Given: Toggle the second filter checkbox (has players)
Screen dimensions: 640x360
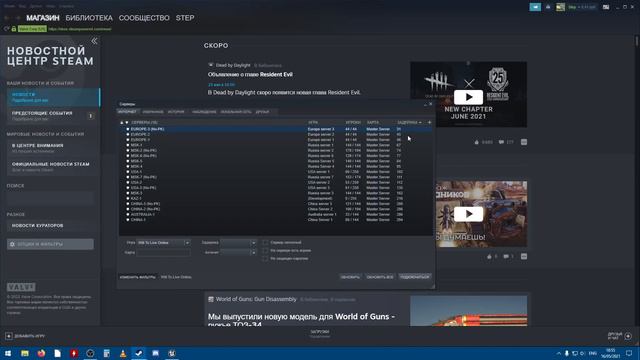Looking at the screenshot, I should [x=265, y=250].
